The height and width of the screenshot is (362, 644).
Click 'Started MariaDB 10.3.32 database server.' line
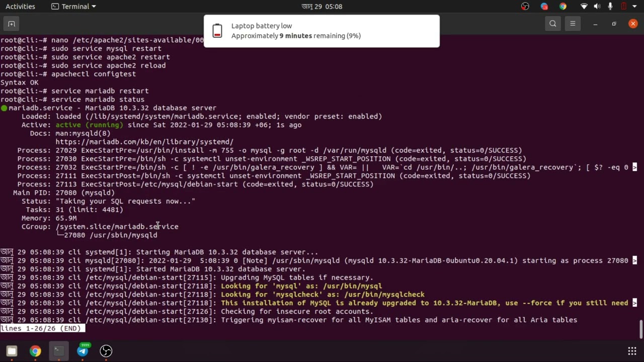point(221,269)
